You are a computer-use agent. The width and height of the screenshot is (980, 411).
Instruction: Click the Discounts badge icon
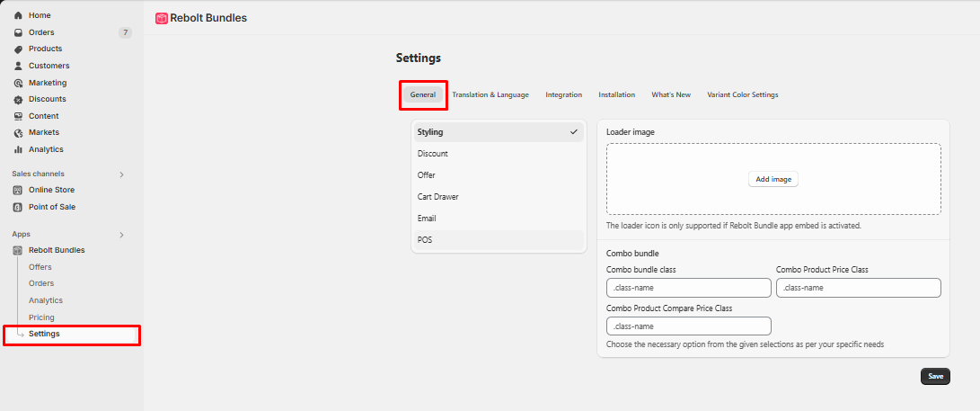coord(18,99)
